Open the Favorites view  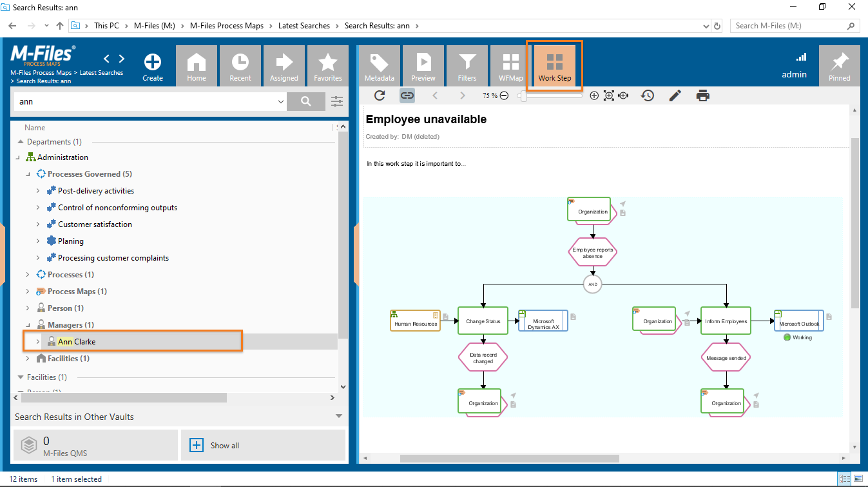(328, 65)
